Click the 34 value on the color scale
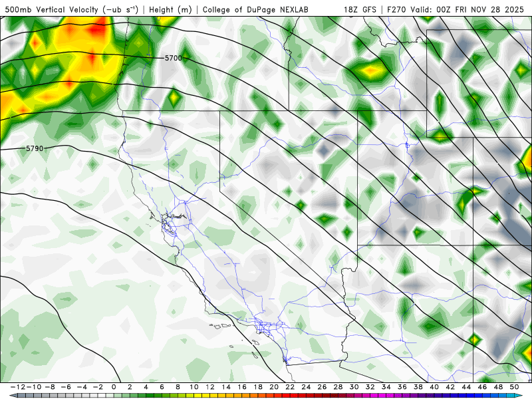 [386, 387]
